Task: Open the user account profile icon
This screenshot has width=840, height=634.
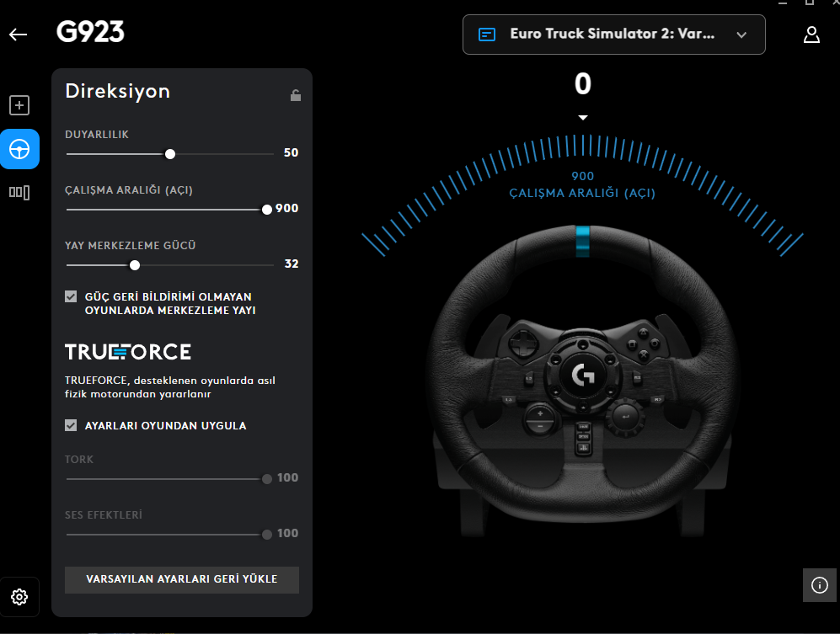Action: click(x=811, y=35)
